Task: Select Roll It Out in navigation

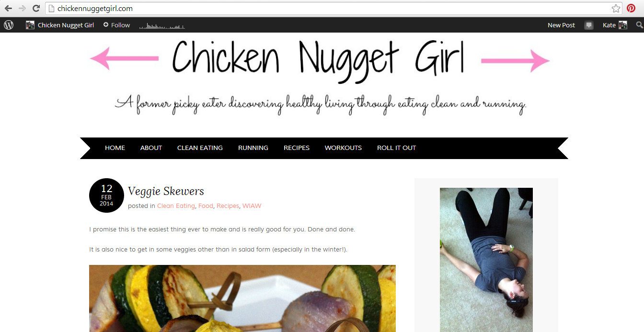Action: 396,148
